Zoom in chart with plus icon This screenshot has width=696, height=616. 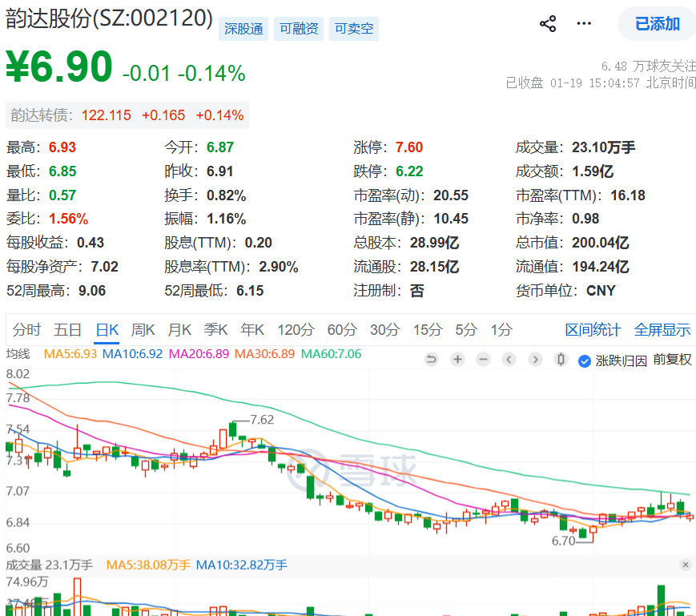pos(457,359)
